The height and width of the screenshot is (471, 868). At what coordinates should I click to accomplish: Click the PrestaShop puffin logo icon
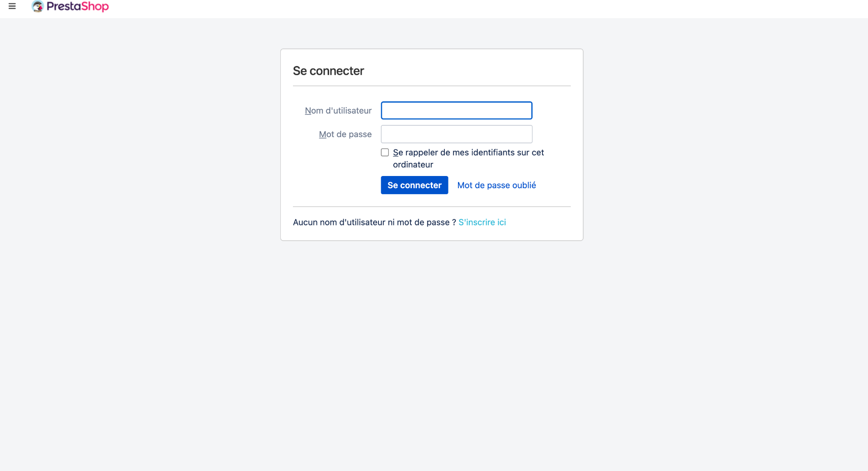38,6
